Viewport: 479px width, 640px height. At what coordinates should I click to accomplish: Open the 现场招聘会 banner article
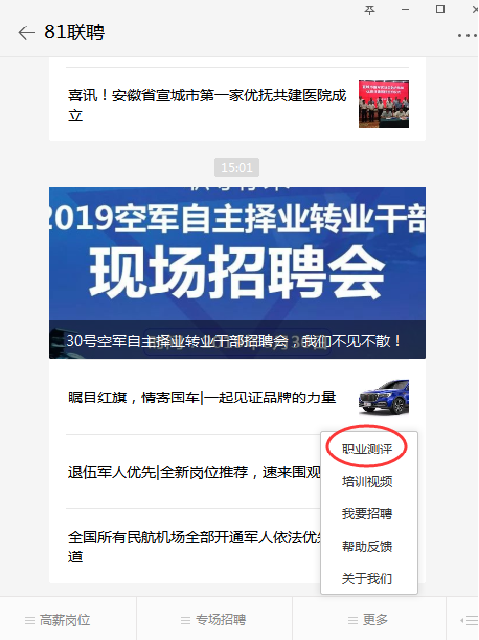[237, 273]
